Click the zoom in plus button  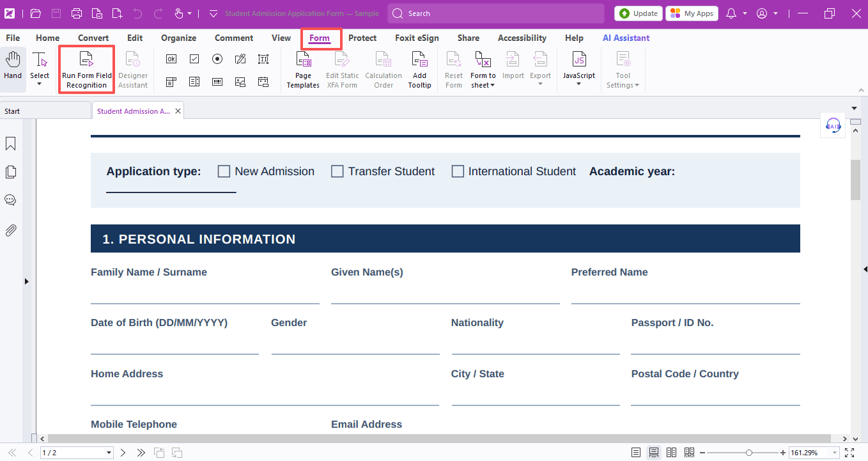pyautogui.click(x=783, y=453)
